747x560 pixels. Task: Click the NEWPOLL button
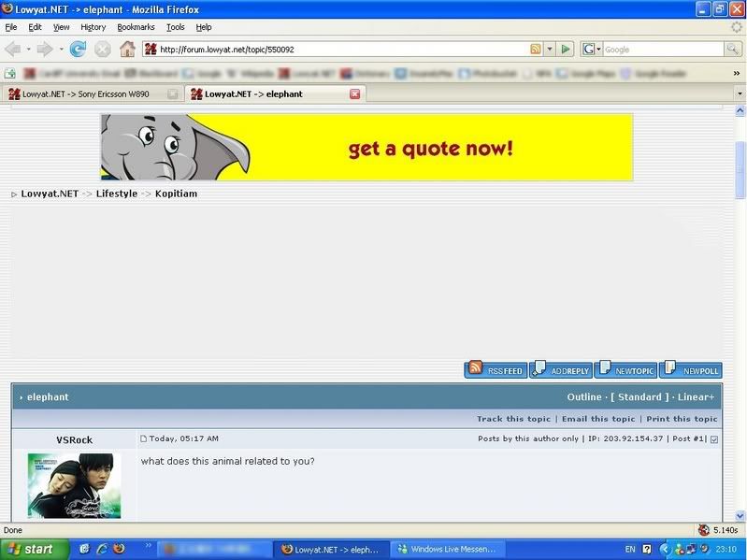(690, 370)
